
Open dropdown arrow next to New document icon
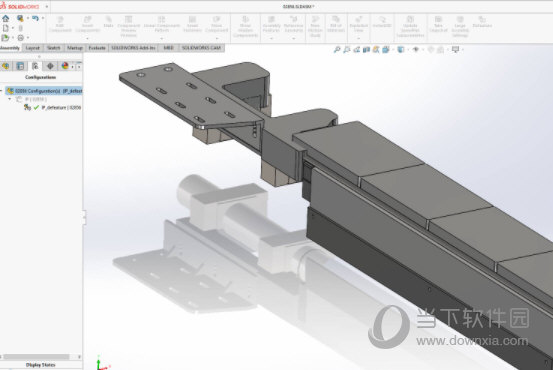tap(13, 28)
